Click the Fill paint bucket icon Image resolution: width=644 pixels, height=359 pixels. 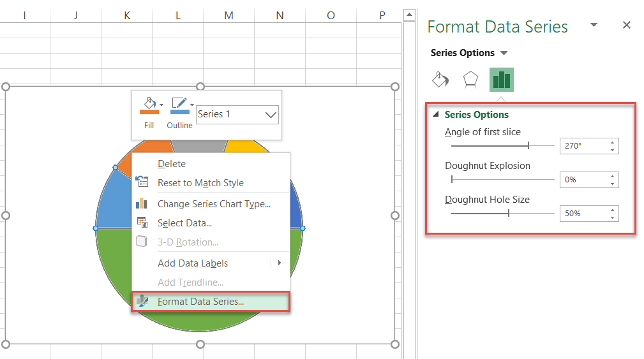coord(148,104)
